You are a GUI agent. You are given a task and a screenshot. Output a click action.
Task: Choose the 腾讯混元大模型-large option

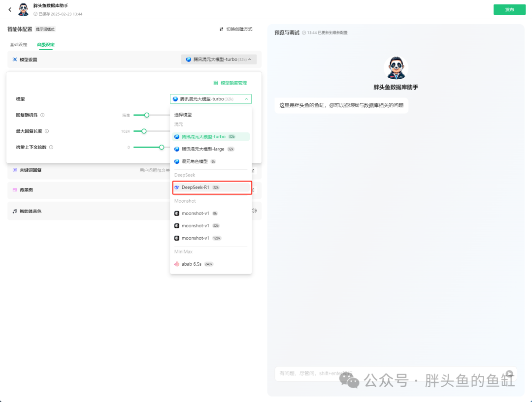(x=211, y=149)
